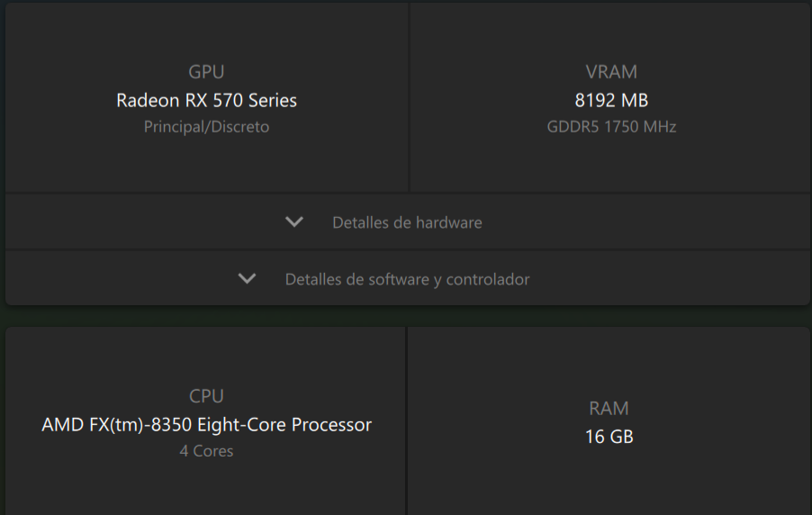This screenshot has height=515, width=812.
Task: Click the AMD FX(tm)-8350 processor name
Action: click(206, 424)
